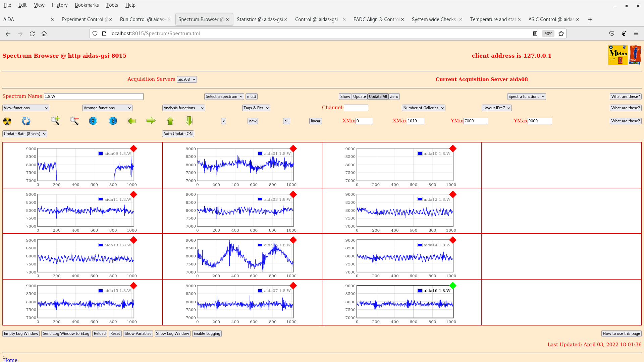644x362 pixels.
Task: Open the Bookmarks menu
Action: (87, 5)
